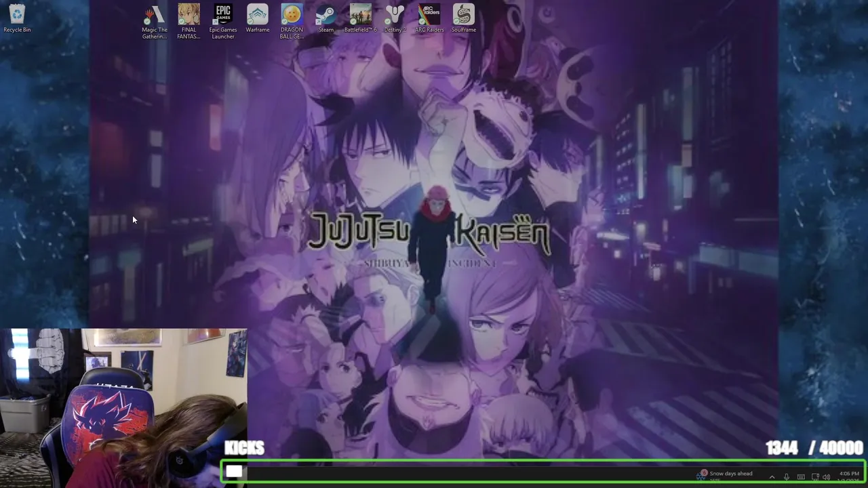Select the DRAGON BALL game shortcut
The image size is (868, 488).
[292, 22]
